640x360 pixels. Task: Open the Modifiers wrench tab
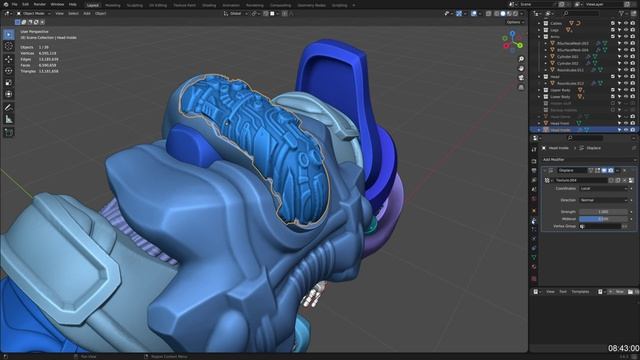coord(534,221)
